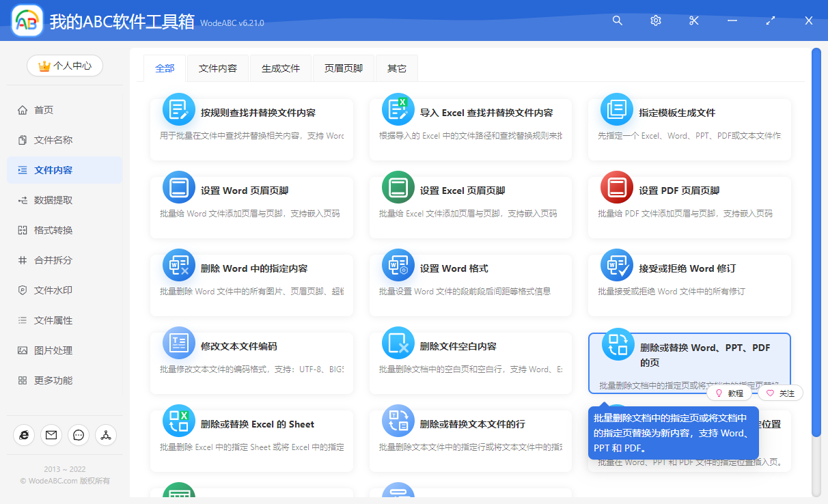
Task: Click the 教程 button on the highlighted card
Action: coord(728,393)
